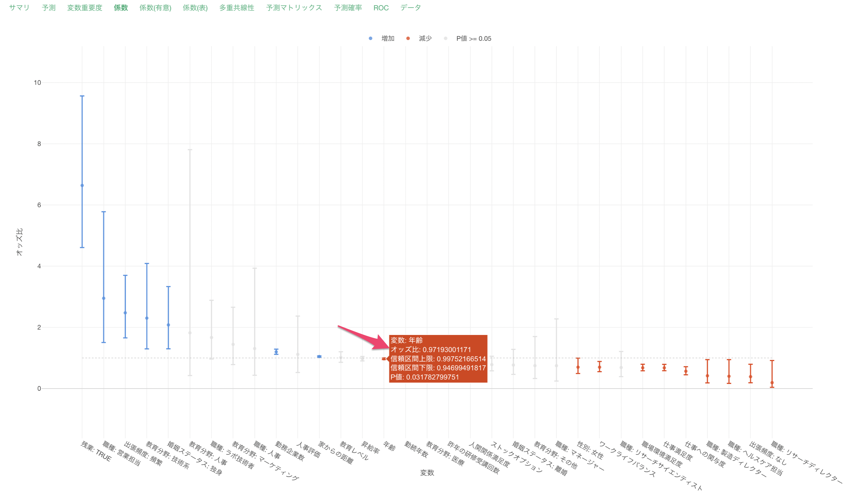Click the blue 増加 legend marker dot
Viewport: 852px width, 504px height.
pyautogui.click(x=371, y=38)
